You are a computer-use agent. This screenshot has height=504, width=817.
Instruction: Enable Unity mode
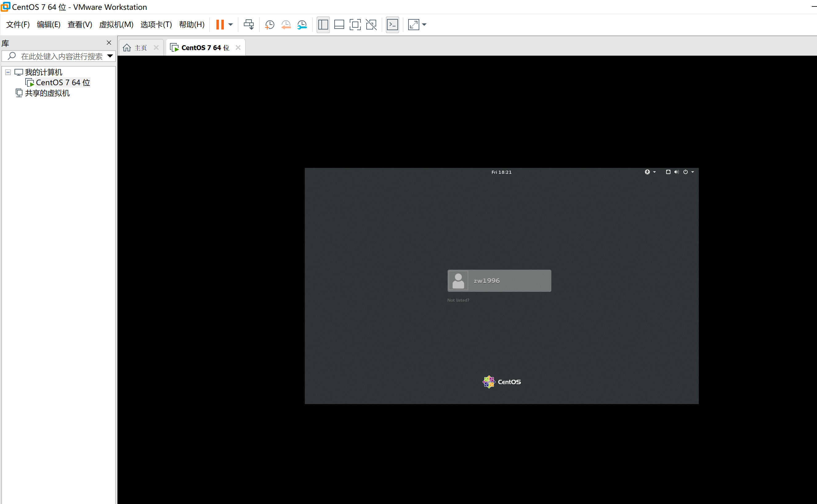(371, 24)
